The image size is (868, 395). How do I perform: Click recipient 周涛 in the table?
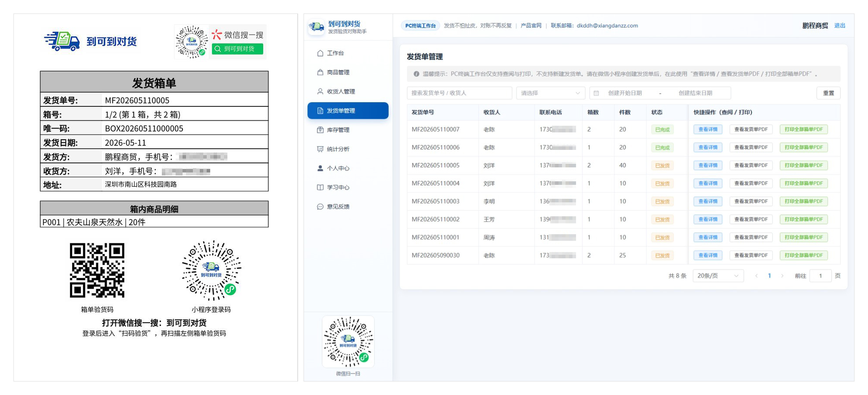pyautogui.click(x=489, y=237)
